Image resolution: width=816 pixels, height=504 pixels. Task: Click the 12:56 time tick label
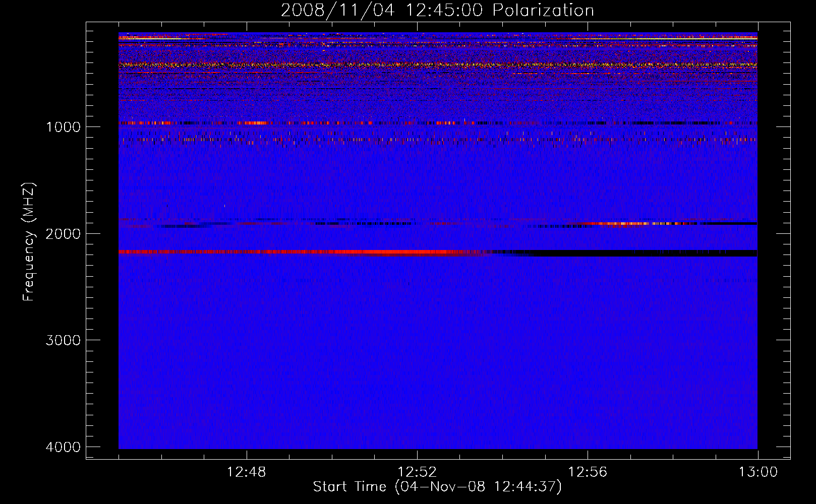pos(588,472)
